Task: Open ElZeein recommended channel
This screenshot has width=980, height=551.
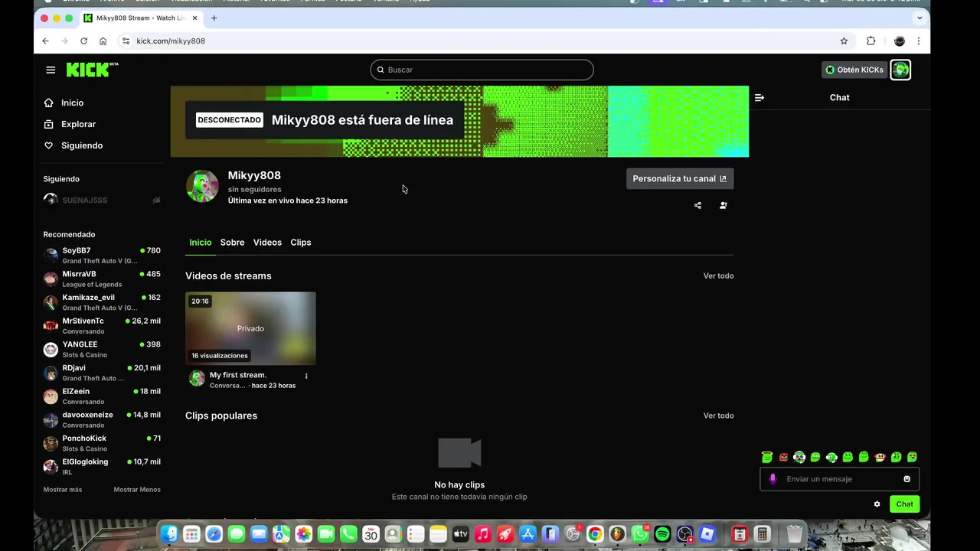Action: pos(103,396)
